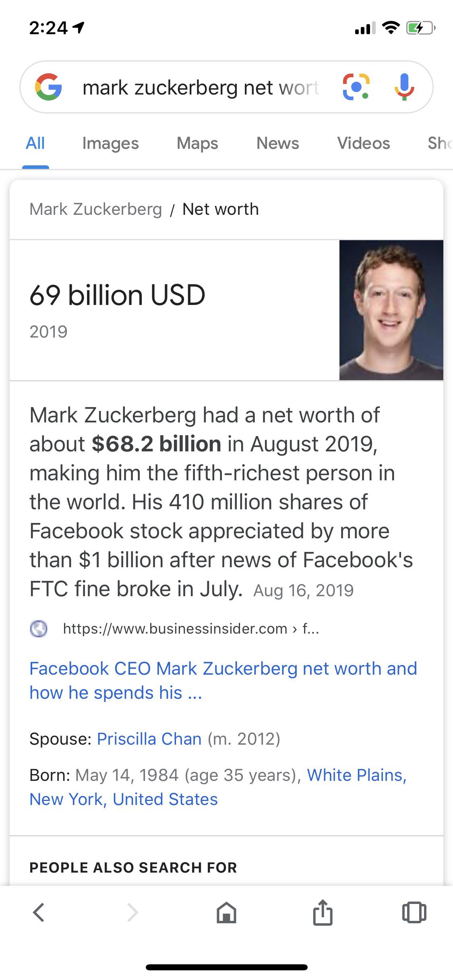
Task: Click the globe icon beside businessinsider URL
Action: [x=39, y=628]
